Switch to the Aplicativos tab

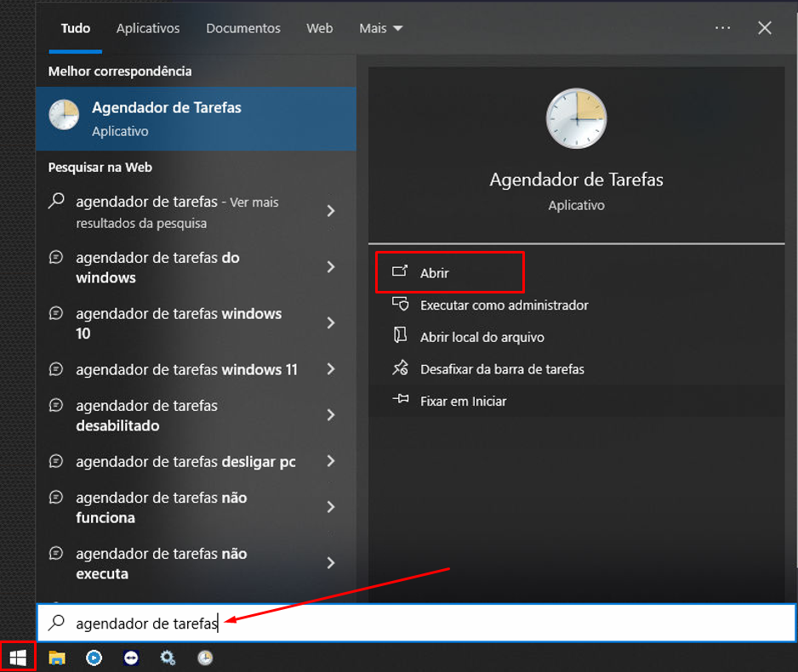click(x=147, y=28)
